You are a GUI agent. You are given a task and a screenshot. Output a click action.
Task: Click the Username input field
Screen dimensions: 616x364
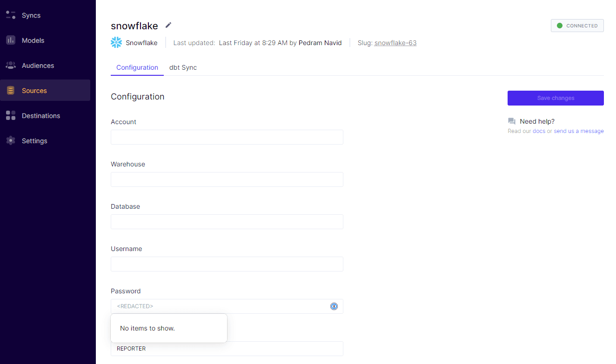pyautogui.click(x=227, y=264)
